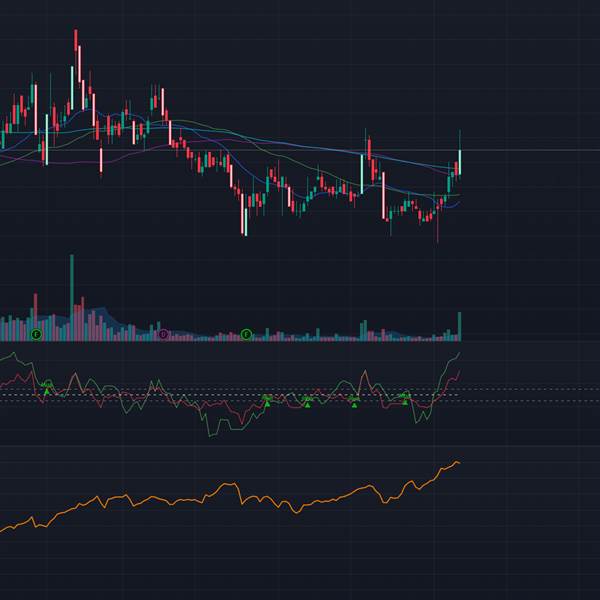Select the tallest volume bar

tap(72, 298)
